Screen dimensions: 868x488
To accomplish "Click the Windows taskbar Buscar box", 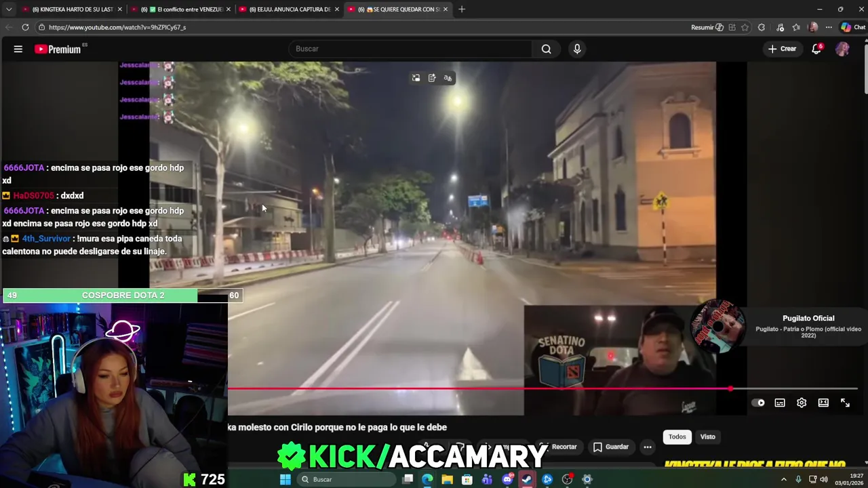I will click(347, 479).
